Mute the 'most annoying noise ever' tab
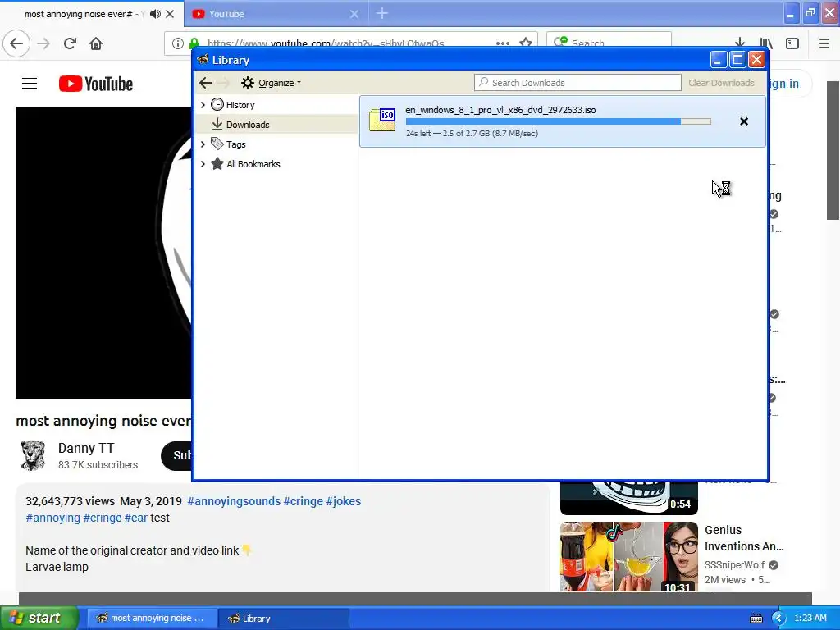The width and height of the screenshot is (840, 630). (x=155, y=14)
